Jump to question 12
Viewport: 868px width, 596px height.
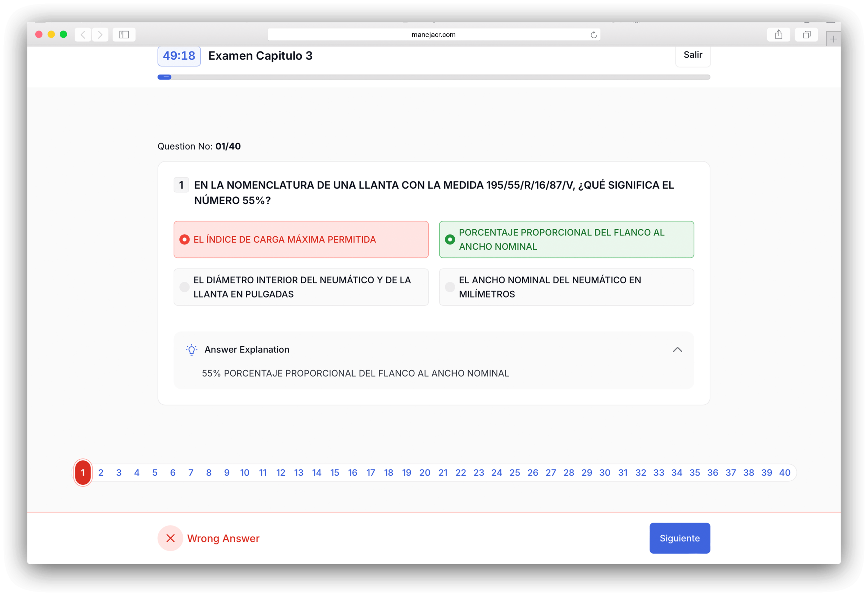(280, 473)
